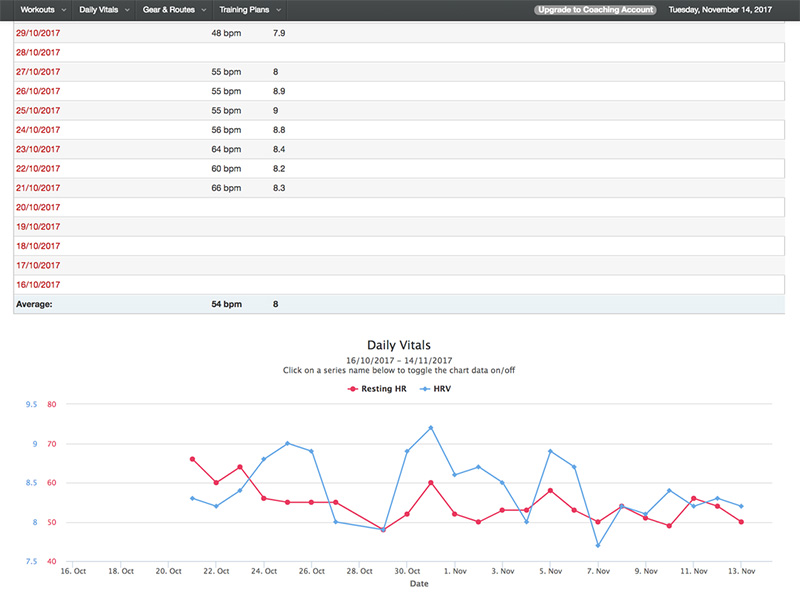The width and height of the screenshot is (800, 601).
Task: Select the 17/10/2017 date link
Action: tap(38, 266)
